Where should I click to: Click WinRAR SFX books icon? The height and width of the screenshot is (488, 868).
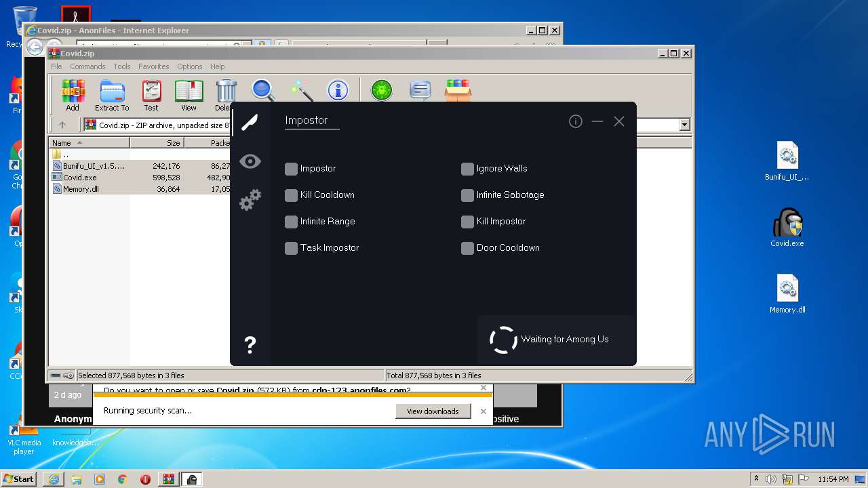[458, 90]
